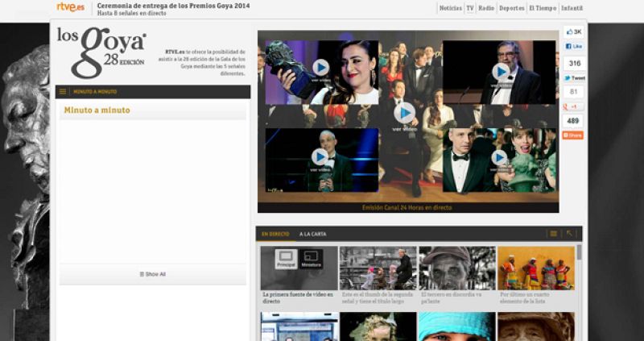Click the arrow collapse icon in playlist bar

point(569,234)
